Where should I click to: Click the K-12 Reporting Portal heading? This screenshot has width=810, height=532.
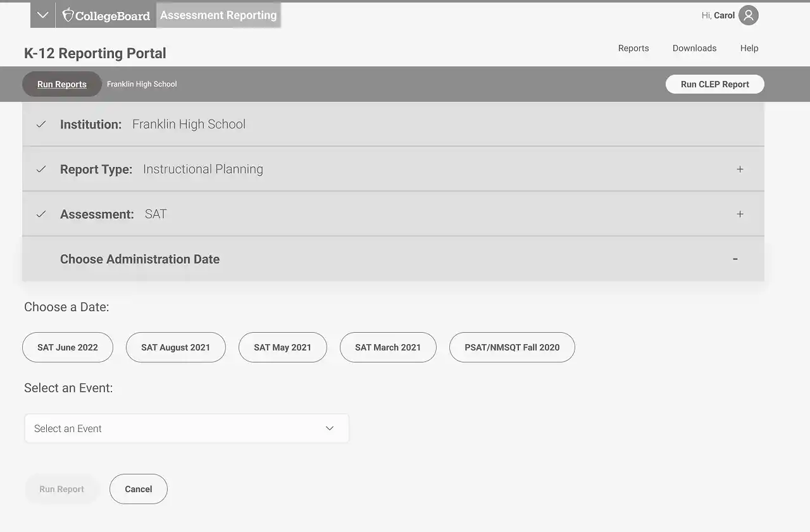95,53
